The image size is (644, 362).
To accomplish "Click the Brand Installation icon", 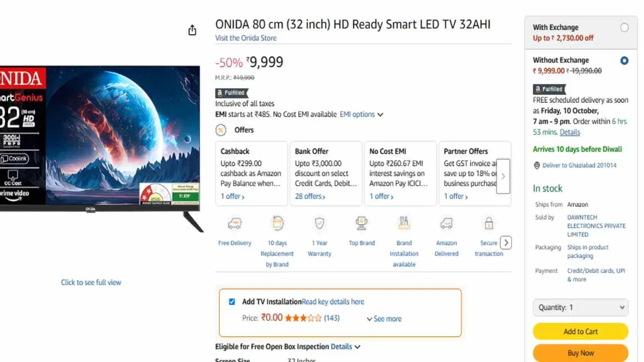I will click(404, 223).
